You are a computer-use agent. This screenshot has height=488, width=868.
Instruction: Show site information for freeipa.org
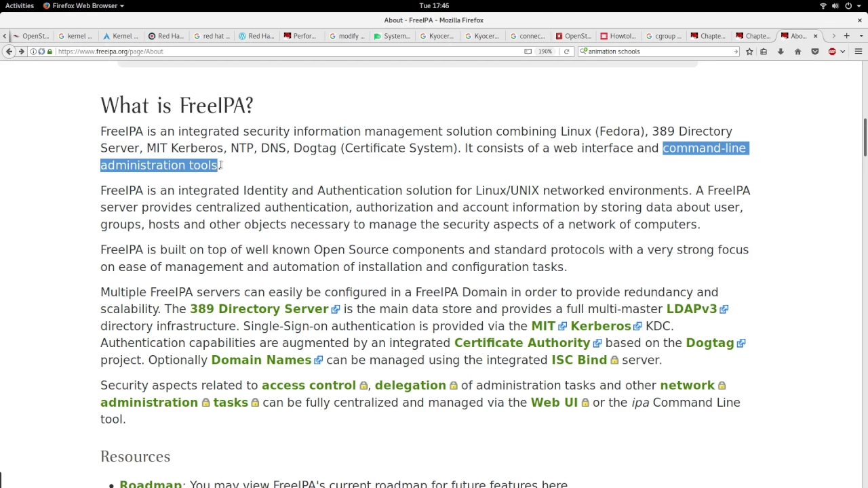click(33, 52)
